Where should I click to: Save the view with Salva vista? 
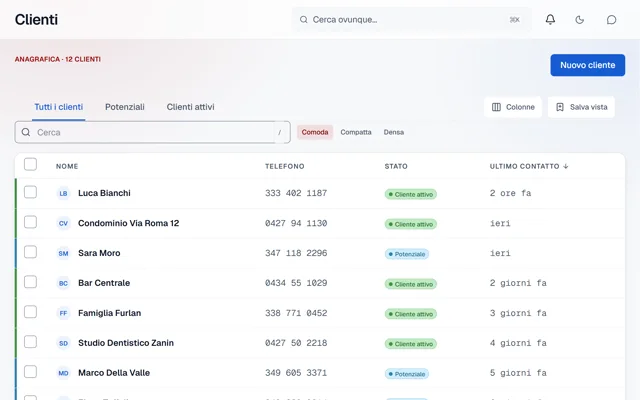click(581, 107)
